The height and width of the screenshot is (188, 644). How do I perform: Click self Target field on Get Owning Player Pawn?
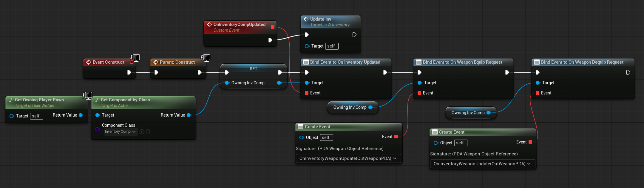[36, 116]
